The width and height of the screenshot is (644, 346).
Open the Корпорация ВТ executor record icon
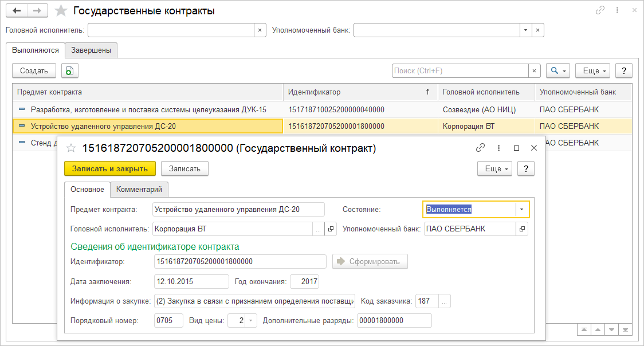tap(331, 229)
